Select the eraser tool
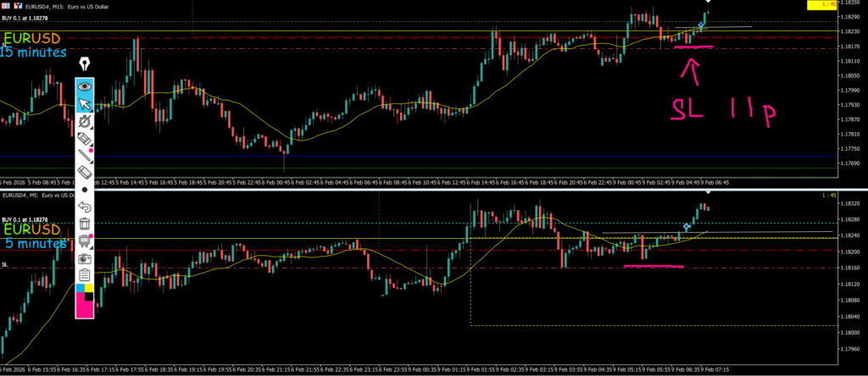 pos(85,172)
